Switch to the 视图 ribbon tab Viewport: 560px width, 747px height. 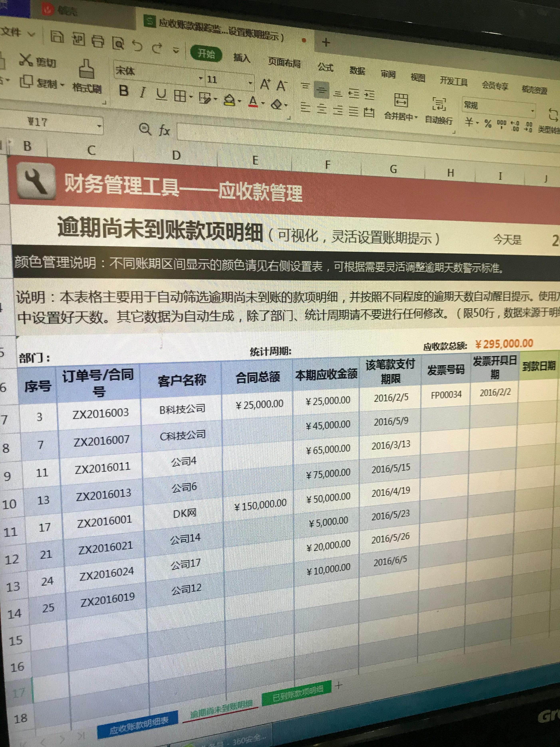(418, 77)
